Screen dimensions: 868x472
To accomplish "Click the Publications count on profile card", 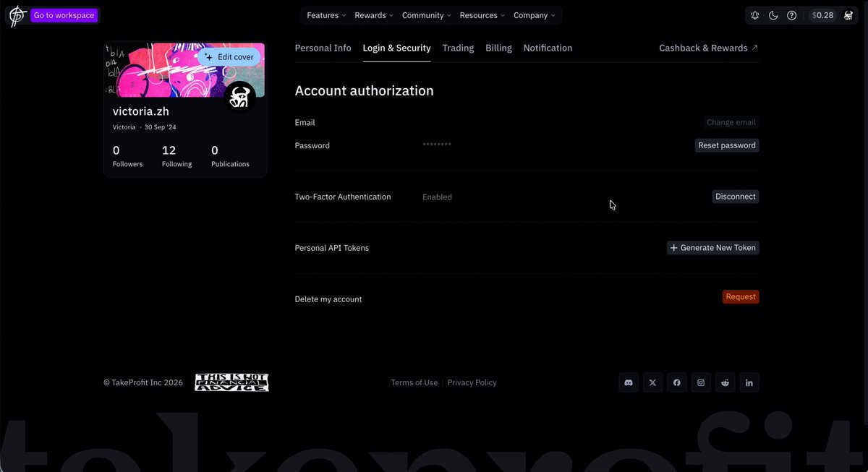I will click(230, 155).
